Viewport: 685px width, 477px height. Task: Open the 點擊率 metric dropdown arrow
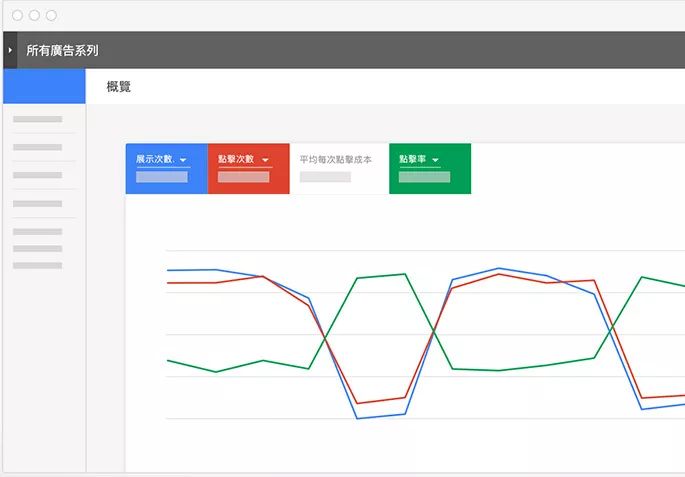click(435, 160)
